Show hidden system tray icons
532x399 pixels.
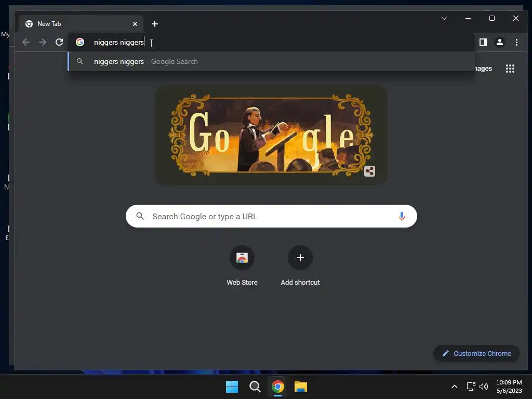(454, 387)
